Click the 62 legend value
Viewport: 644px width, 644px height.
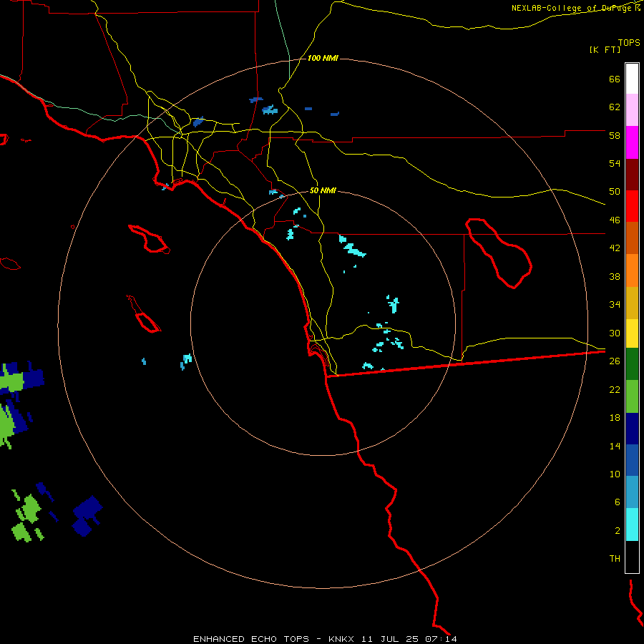(x=615, y=107)
